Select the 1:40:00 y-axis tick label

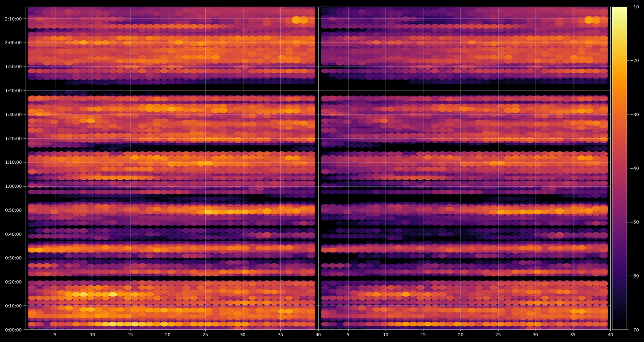pos(13,91)
